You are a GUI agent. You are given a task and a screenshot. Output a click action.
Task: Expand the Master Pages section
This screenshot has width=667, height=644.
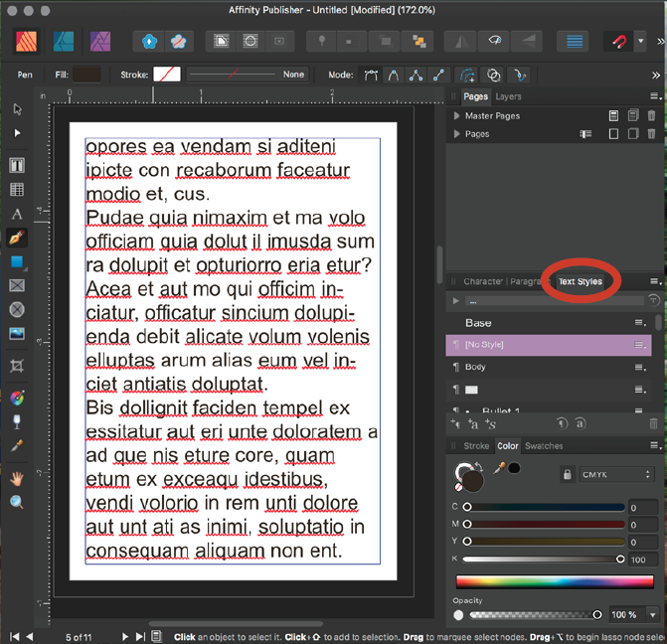(456, 116)
